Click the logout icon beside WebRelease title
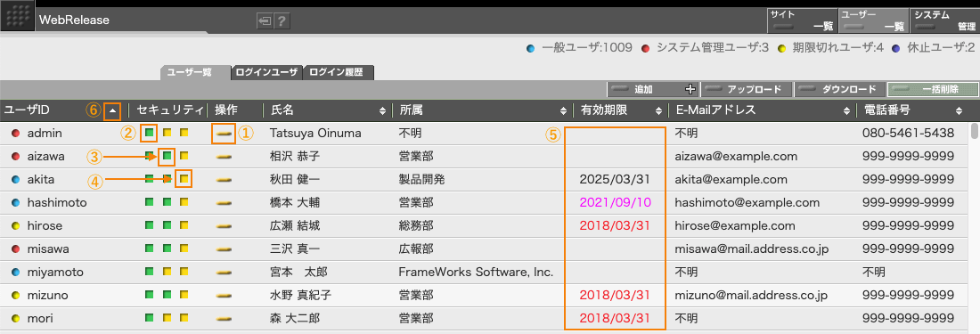The height and width of the screenshot is (334, 980). coord(265,21)
